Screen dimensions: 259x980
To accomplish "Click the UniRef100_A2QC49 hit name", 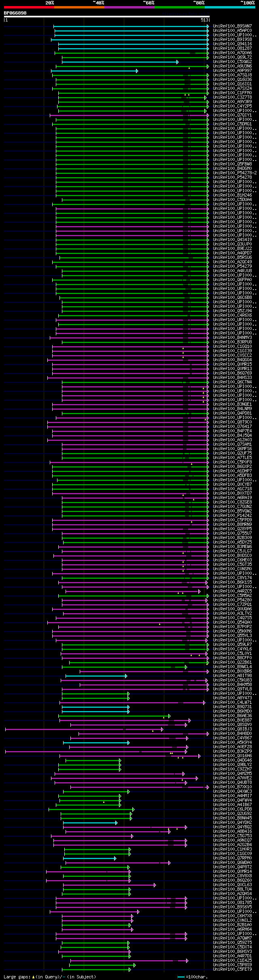I will (x=232, y=262).
